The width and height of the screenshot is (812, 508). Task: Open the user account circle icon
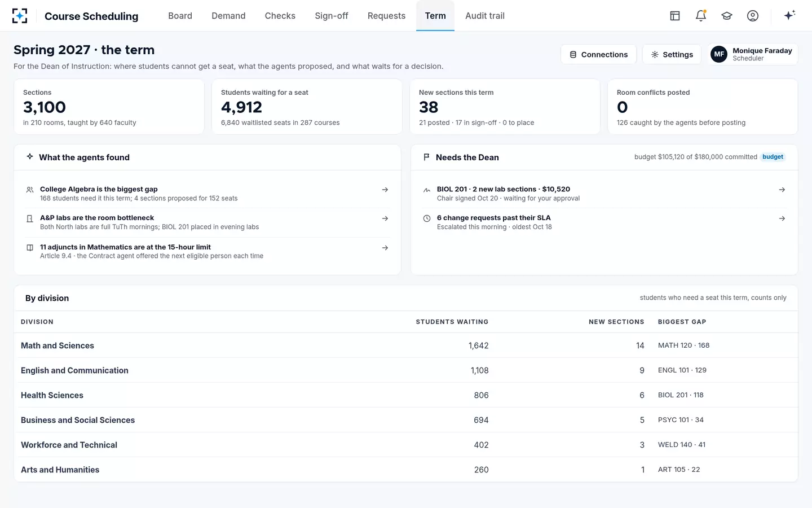pyautogui.click(x=753, y=16)
